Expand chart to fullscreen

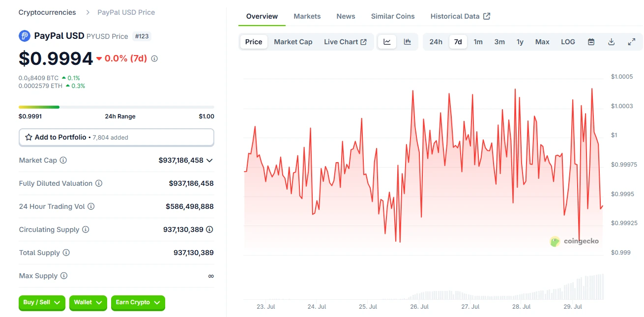coord(632,42)
